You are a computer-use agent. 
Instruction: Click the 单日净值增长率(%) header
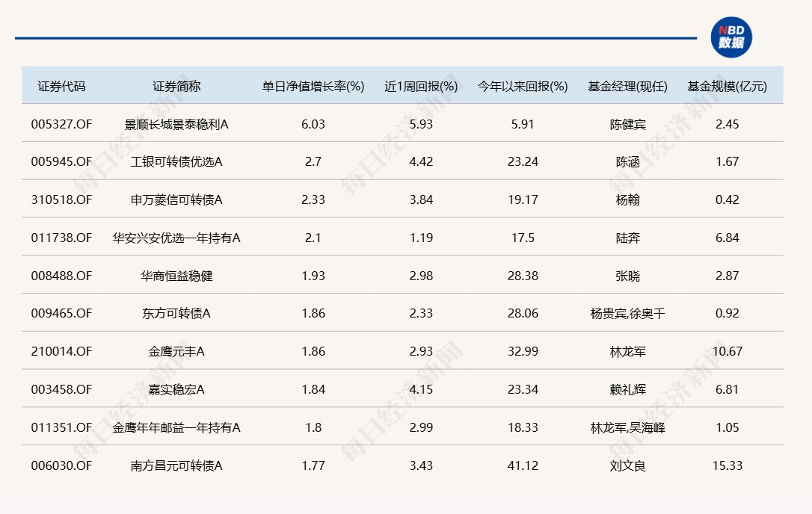coord(313,87)
